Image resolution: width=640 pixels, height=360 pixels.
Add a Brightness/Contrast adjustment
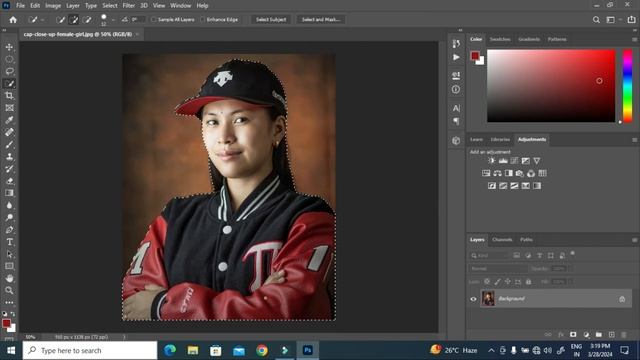492,161
